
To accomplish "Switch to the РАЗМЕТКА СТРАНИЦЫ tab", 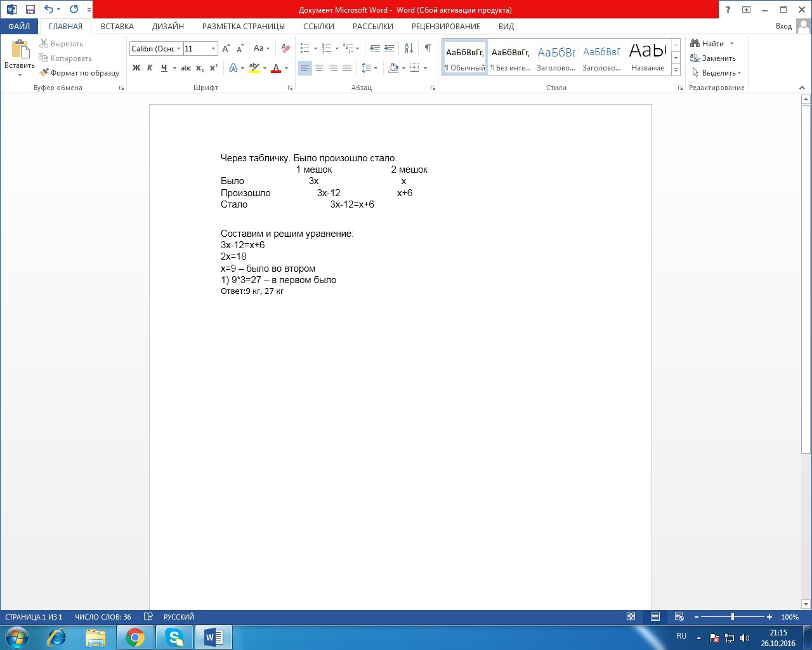I will coord(244,27).
